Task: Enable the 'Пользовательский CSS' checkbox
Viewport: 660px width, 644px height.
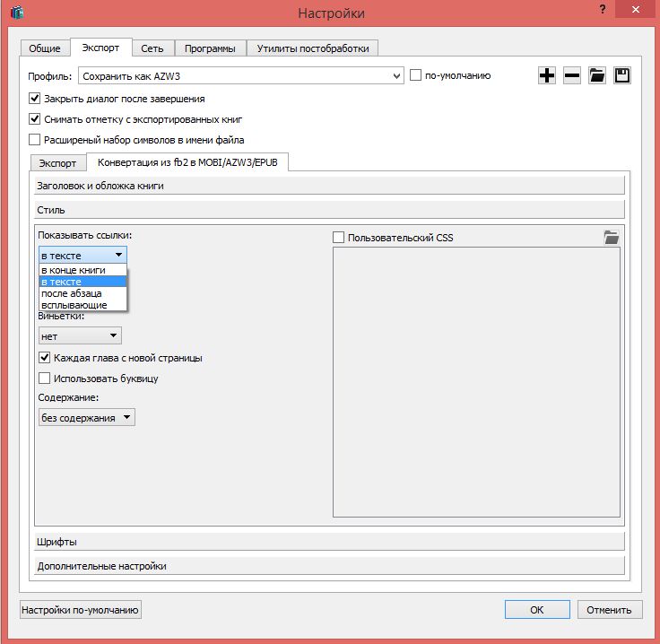Action: 339,238
